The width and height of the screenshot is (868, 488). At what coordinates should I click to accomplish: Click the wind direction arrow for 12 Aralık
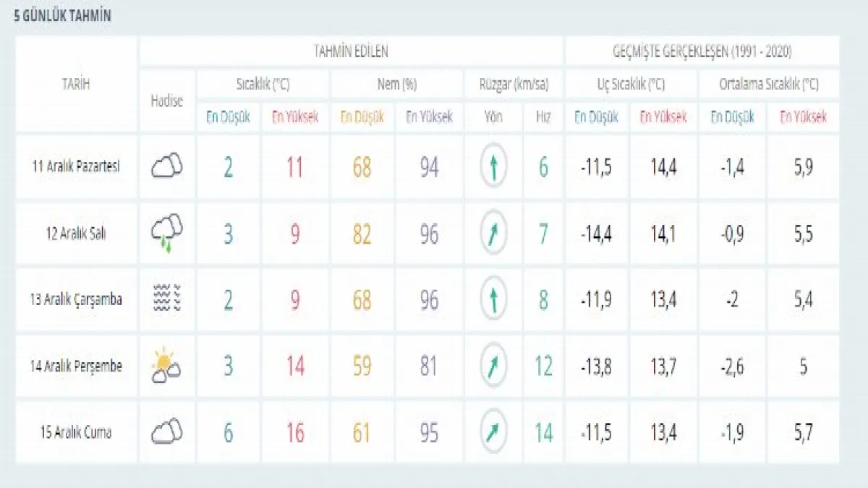(493, 234)
